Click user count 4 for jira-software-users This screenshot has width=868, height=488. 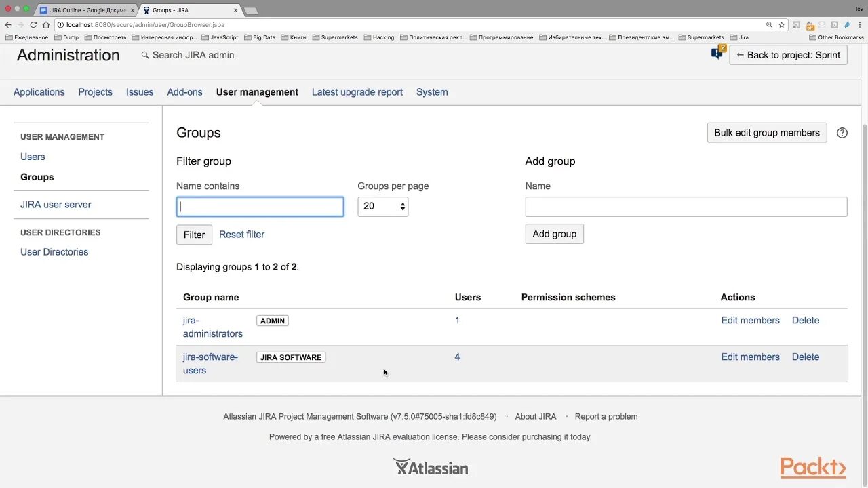[457, 357]
